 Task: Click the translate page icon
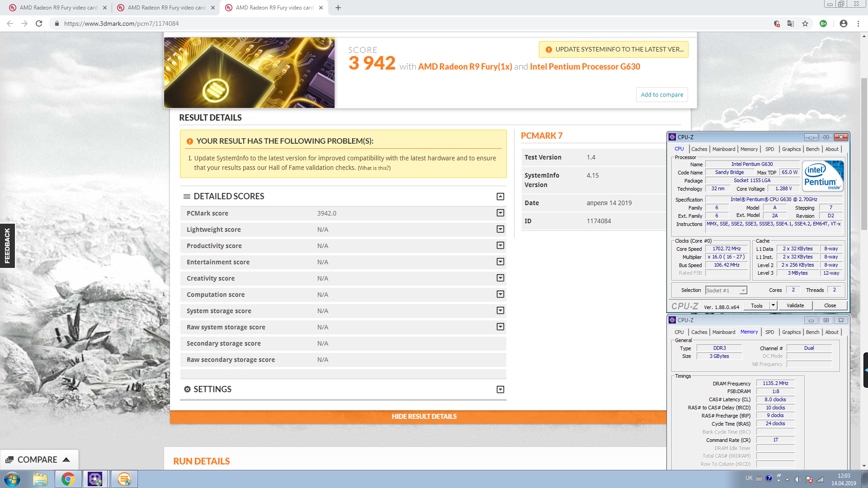[791, 23]
